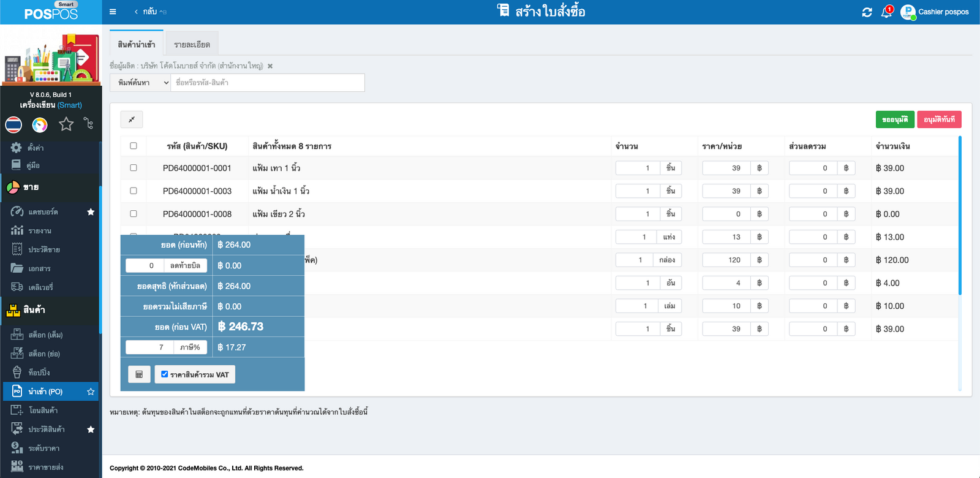This screenshot has height=478, width=980.
Task: Click the Thai flag language icon
Action: click(x=13, y=125)
